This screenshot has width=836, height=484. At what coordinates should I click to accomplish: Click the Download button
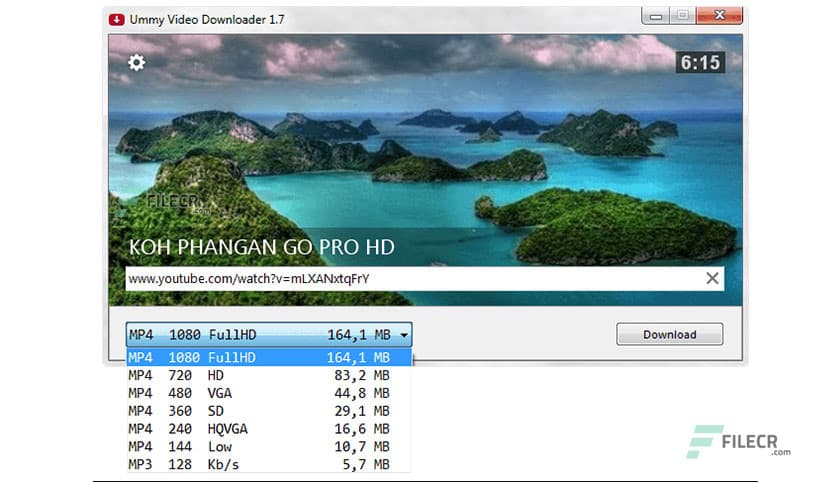point(670,334)
